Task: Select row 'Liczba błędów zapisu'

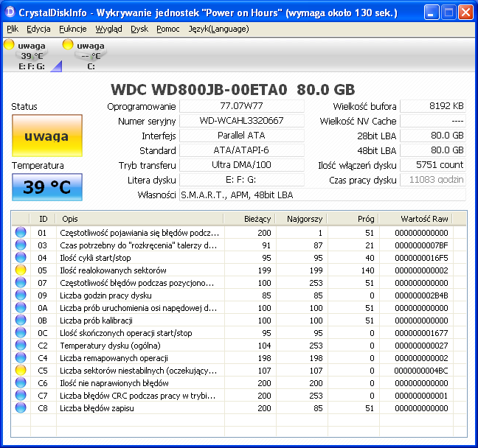Action: click(239, 408)
